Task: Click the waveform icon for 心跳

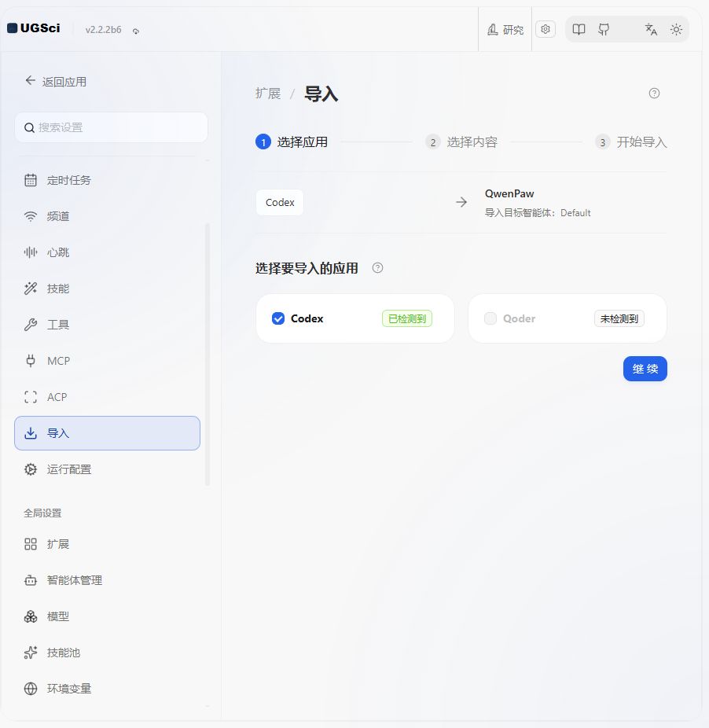Action: click(31, 252)
